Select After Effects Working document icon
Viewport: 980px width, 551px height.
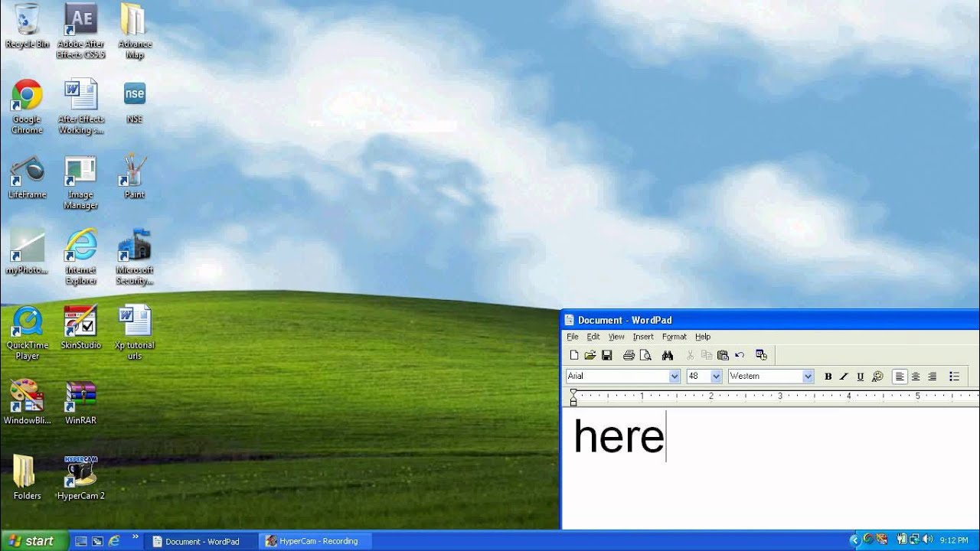pos(80,106)
